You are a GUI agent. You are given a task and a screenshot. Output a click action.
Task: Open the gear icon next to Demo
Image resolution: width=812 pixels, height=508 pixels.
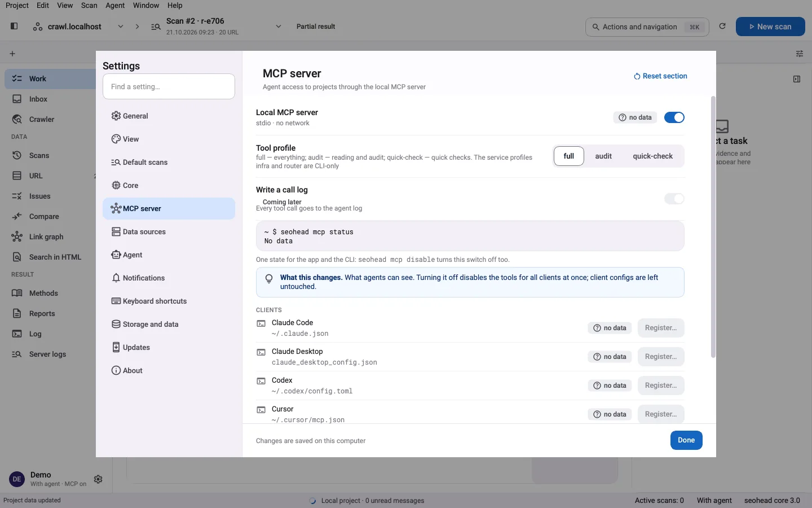(98, 479)
